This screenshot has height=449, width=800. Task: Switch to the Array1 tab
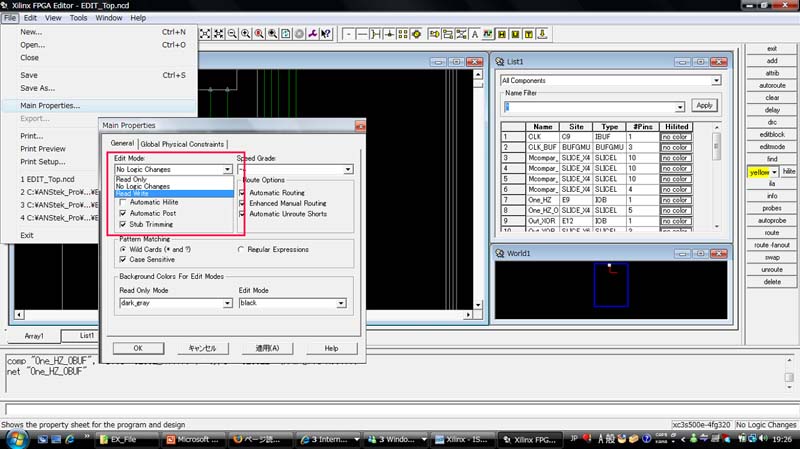pyautogui.click(x=34, y=336)
